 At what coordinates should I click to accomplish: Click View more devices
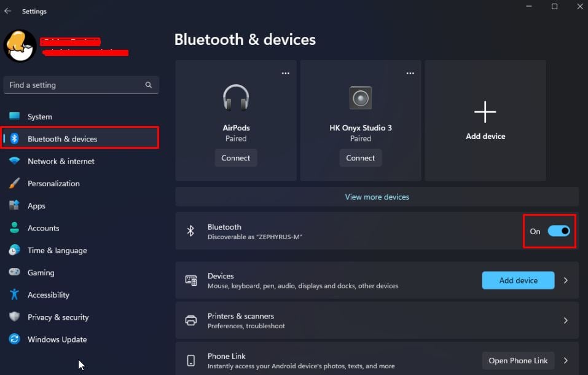[x=377, y=197]
